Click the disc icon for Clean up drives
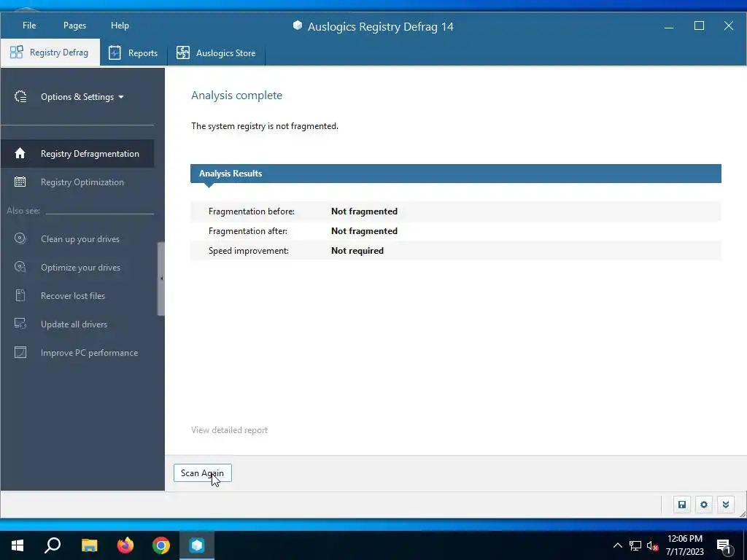This screenshot has width=747, height=560. 20,238
